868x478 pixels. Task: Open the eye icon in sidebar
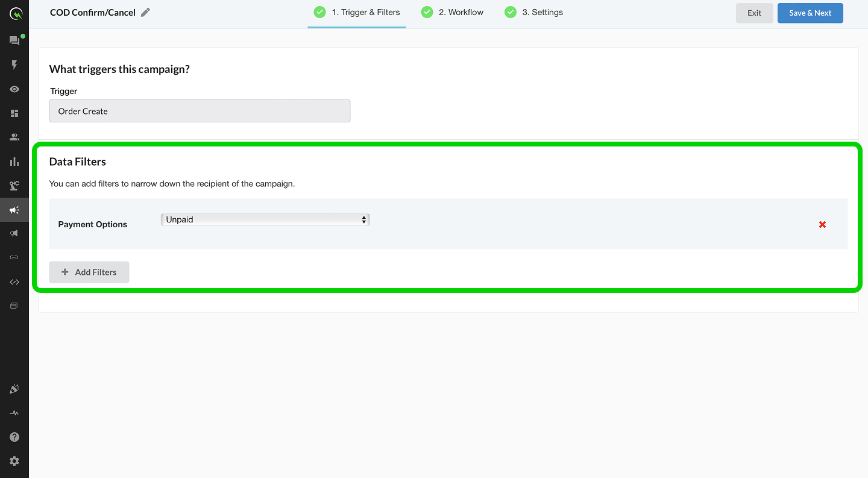(x=14, y=89)
